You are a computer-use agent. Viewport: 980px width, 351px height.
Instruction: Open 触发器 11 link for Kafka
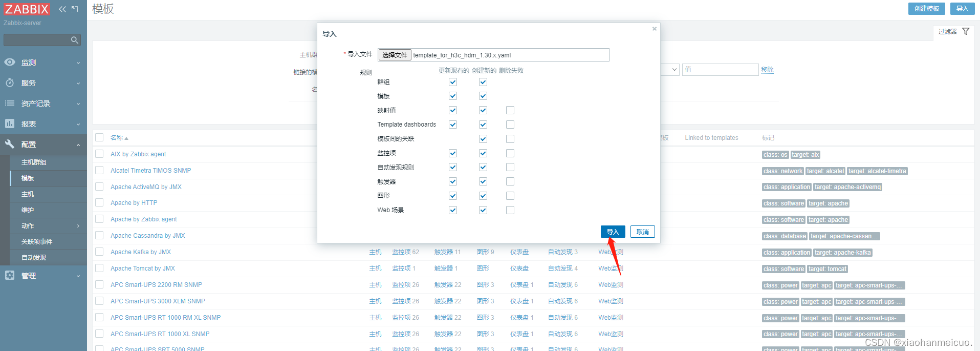click(447, 252)
